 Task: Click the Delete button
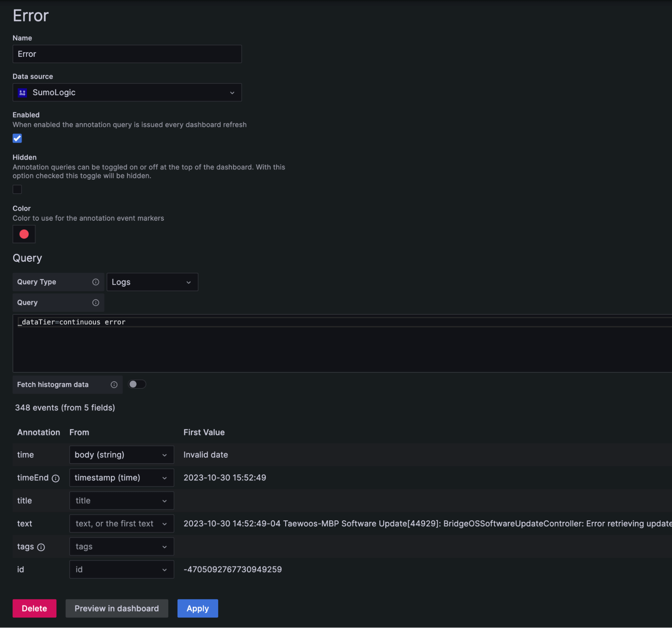(34, 608)
